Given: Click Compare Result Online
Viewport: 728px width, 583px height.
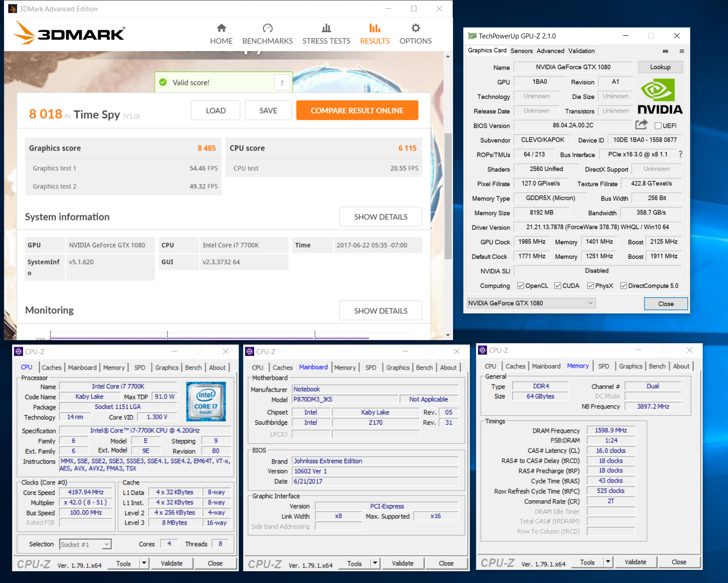Looking at the screenshot, I should click(x=357, y=111).
